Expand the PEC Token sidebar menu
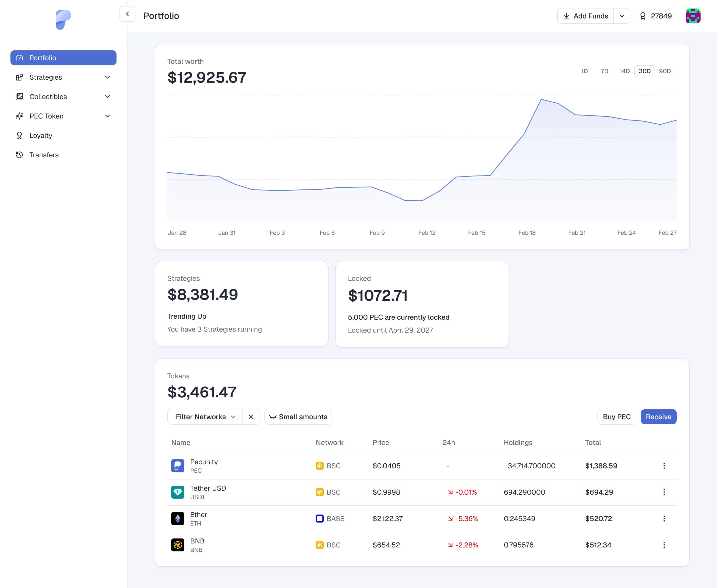Screen dimensions: 717x588 click(107, 116)
